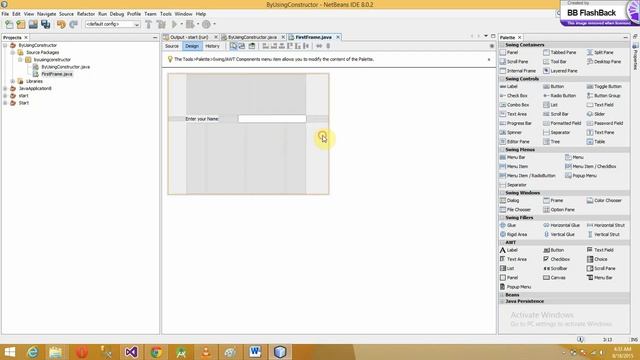Select the 'Enter your Name:' label in the form
The image size is (640, 360).
(202, 119)
